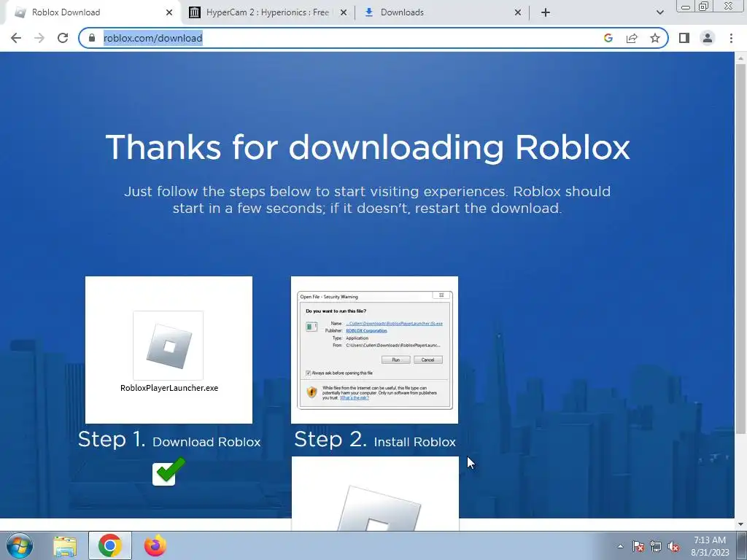Close the Roblox Download tab
Viewport: 747px width, 560px height.
169,13
